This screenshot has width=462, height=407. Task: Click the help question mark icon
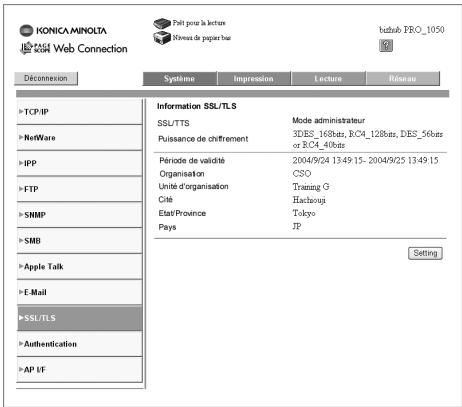386,45
